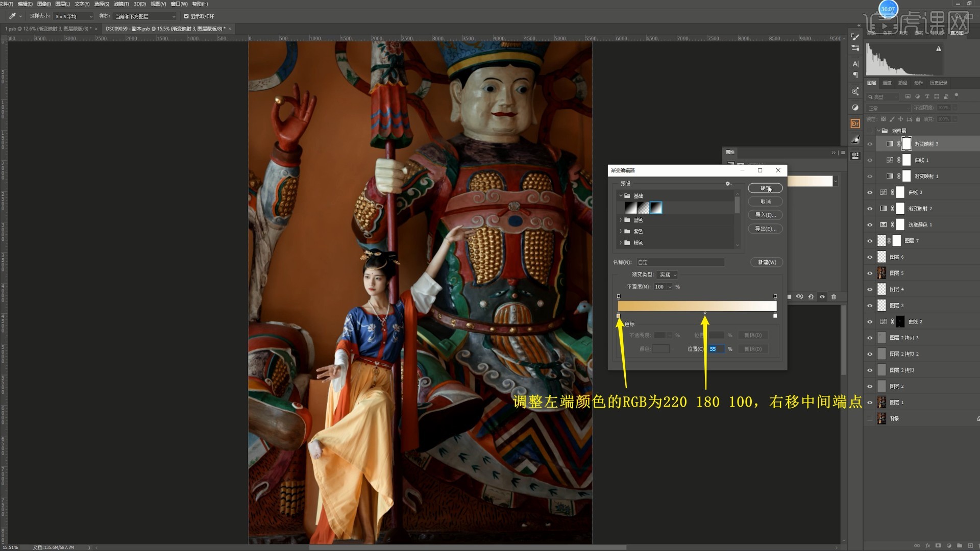Viewport: 980px width, 551px height.
Task: Open the 渐变类型 dropdown
Action: (667, 274)
